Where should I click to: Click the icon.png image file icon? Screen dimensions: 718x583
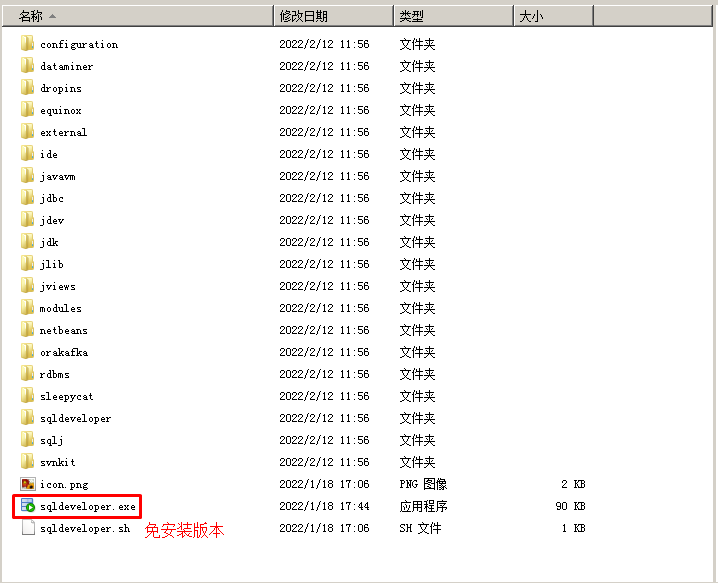point(28,484)
